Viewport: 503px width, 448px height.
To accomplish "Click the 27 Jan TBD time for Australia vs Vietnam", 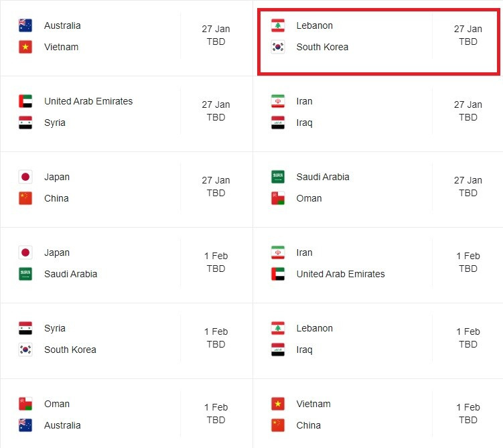I will click(216, 35).
